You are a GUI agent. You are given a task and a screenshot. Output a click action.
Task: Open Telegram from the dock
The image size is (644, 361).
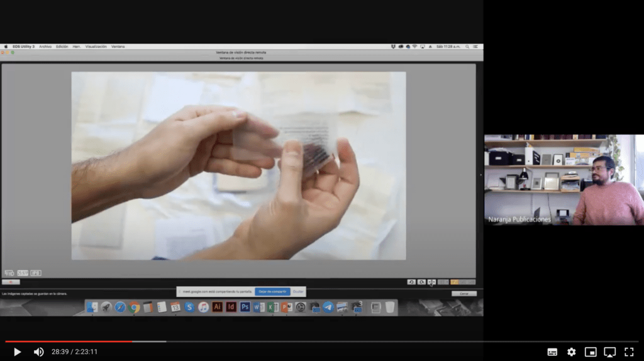[328, 307]
